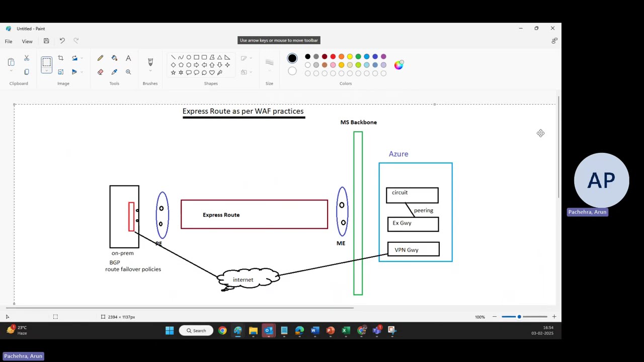Open the File menu

click(x=9, y=41)
